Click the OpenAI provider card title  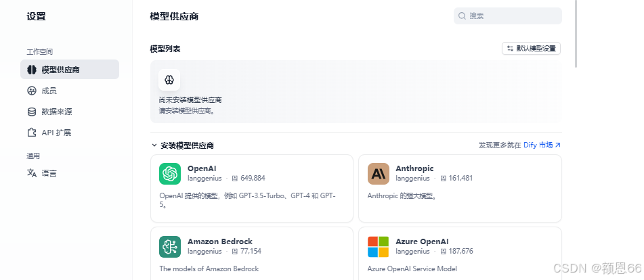[202, 168]
